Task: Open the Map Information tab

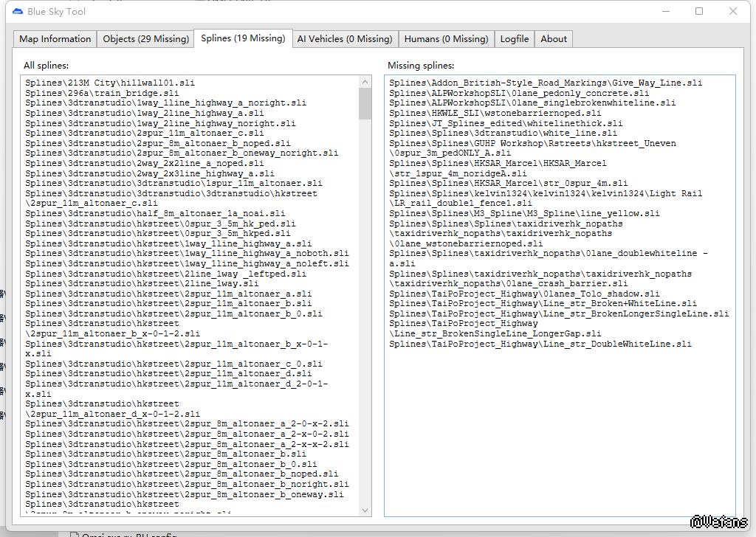Action: tap(55, 39)
